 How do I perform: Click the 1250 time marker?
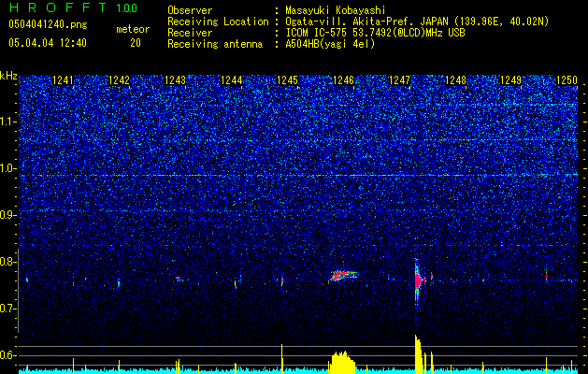567,80
